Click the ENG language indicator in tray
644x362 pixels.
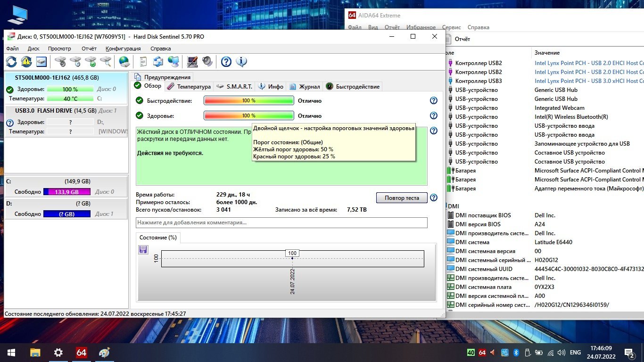[575, 352]
